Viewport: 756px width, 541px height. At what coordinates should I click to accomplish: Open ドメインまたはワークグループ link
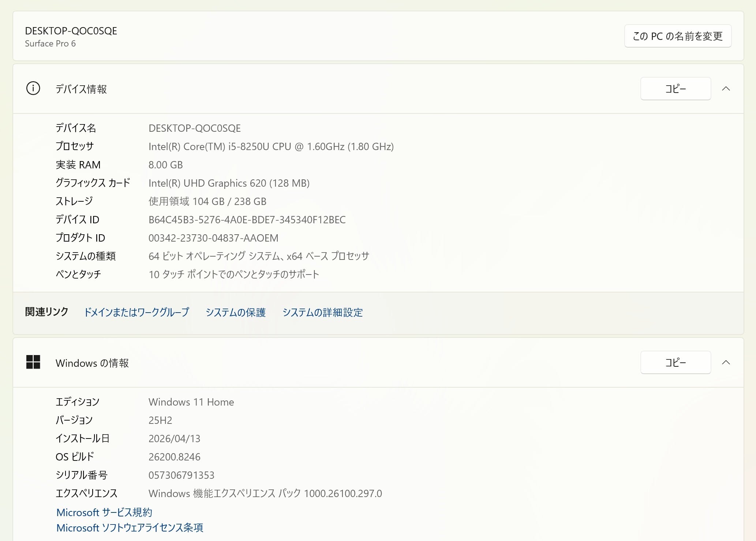[x=136, y=312]
